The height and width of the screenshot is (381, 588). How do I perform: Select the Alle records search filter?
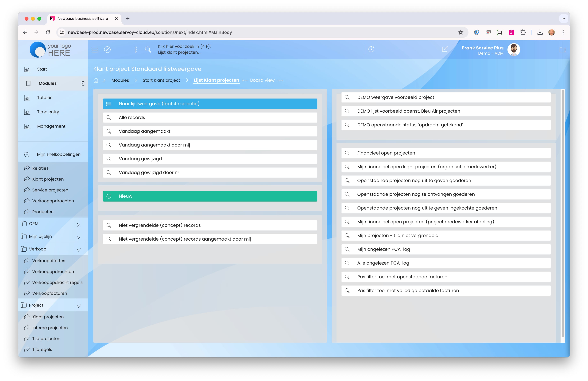coord(210,118)
